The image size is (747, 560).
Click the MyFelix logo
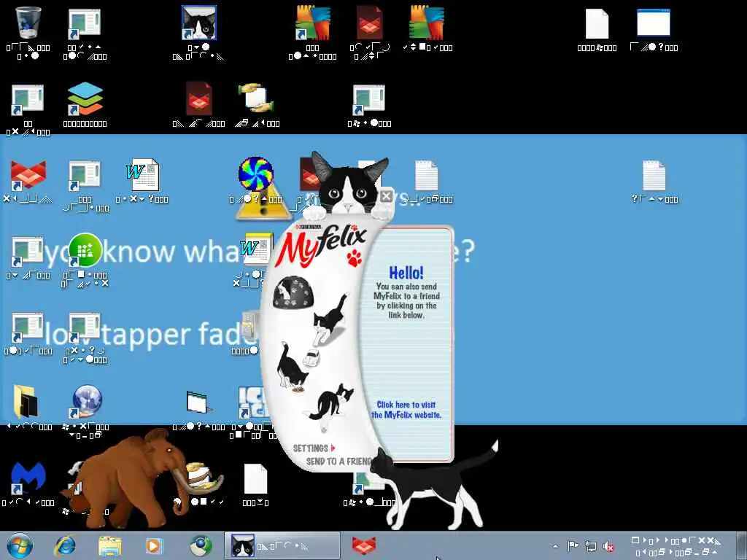click(322, 245)
